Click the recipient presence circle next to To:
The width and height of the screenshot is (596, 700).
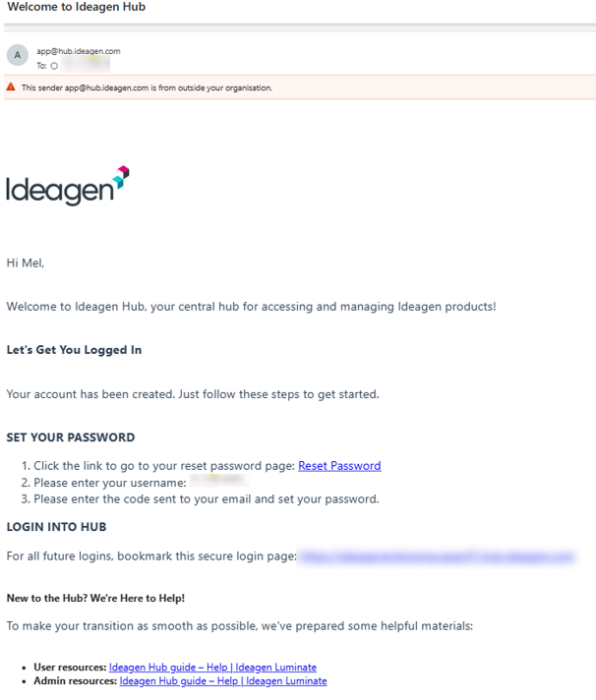pyautogui.click(x=54, y=66)
